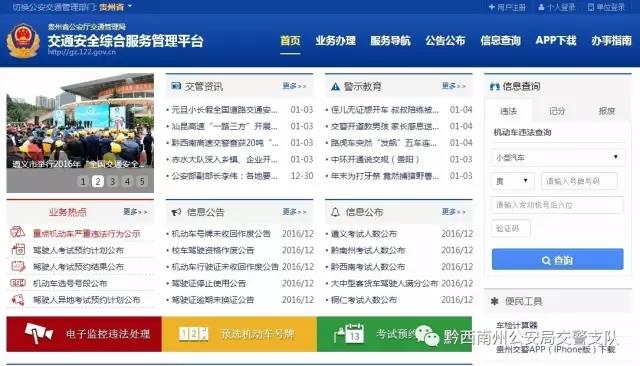
Task: Open the 业务办理 navigation menu
Action: point(336,40)
